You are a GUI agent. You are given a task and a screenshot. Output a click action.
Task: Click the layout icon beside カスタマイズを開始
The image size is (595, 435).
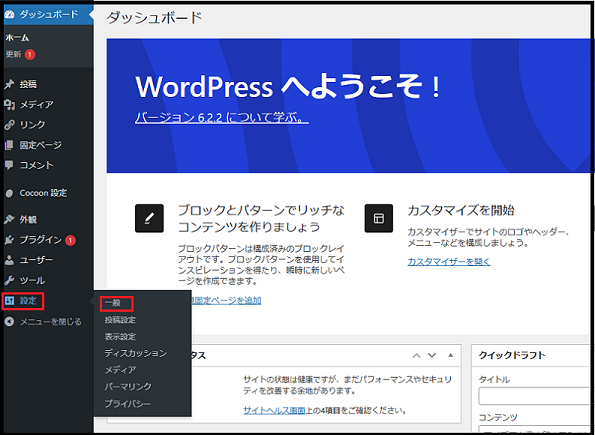[378, 218]
